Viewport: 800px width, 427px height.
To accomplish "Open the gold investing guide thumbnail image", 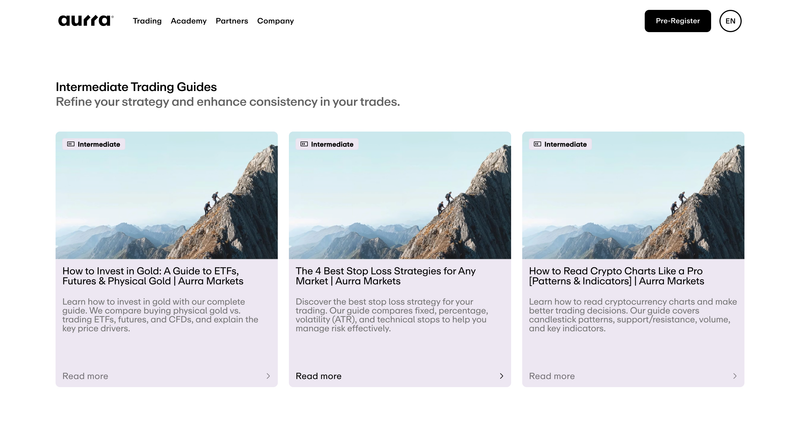I will click(167, 195).
